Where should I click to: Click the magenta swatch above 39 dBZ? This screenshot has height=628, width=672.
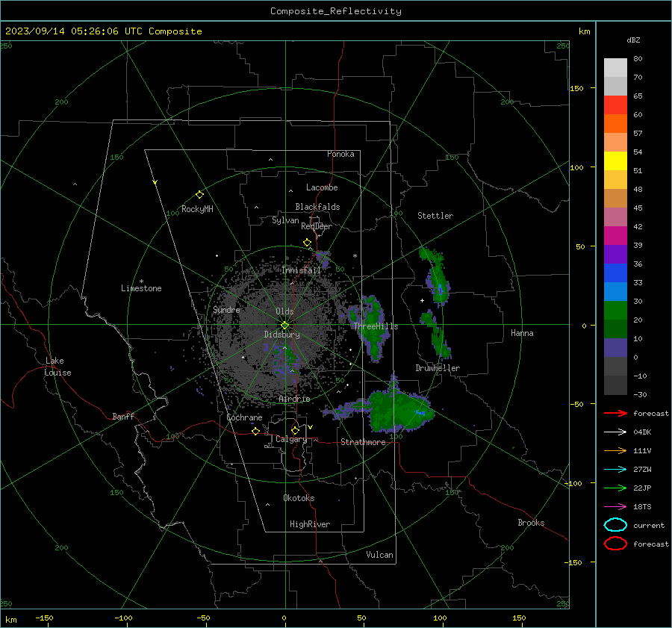click(x=615, y=236)
